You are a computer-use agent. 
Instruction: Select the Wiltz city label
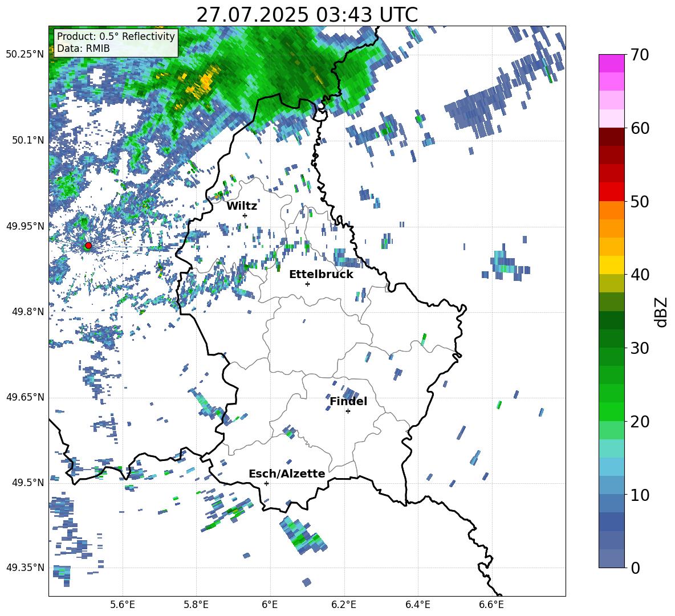(242, 206)
